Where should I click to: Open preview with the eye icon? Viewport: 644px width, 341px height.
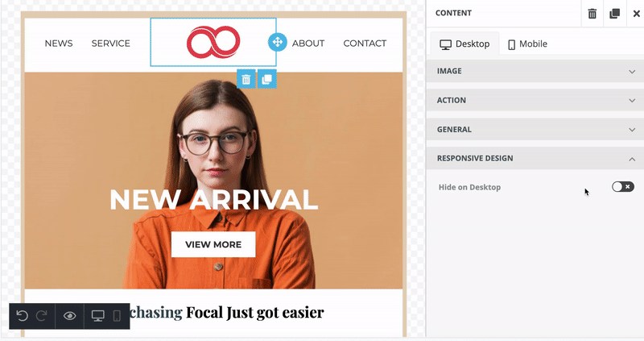click(69, 316)
